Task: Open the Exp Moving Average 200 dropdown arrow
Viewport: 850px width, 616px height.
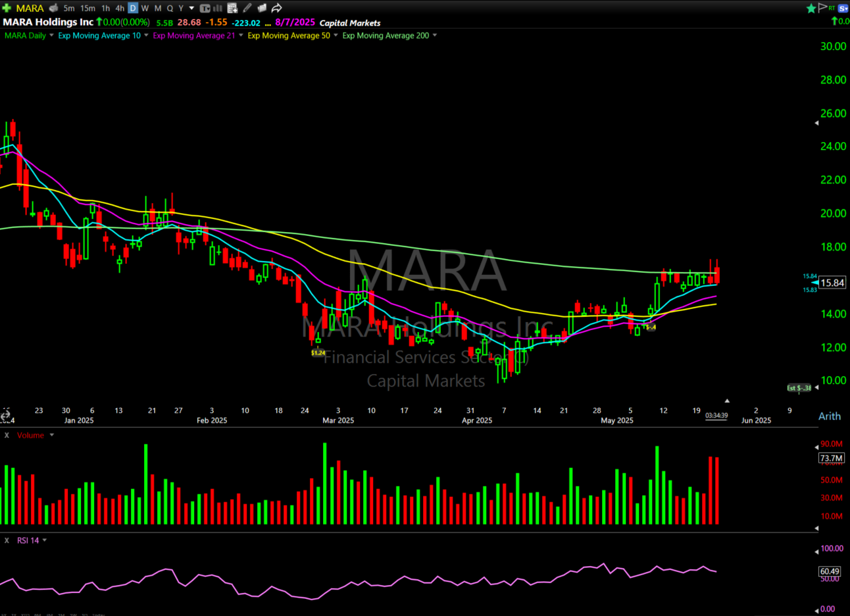Action: pyautogui.click(x=435, y=36)
